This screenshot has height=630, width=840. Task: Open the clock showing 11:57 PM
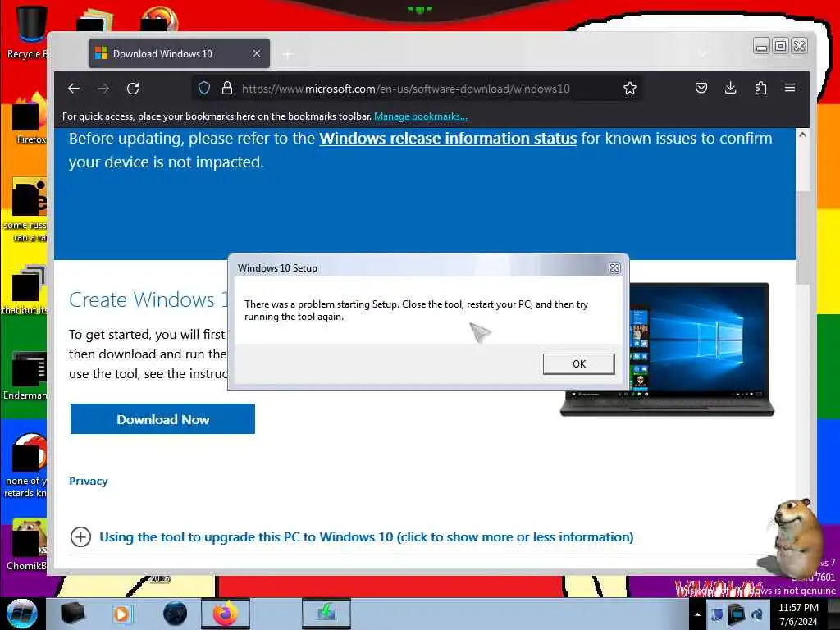coord(798,614)
